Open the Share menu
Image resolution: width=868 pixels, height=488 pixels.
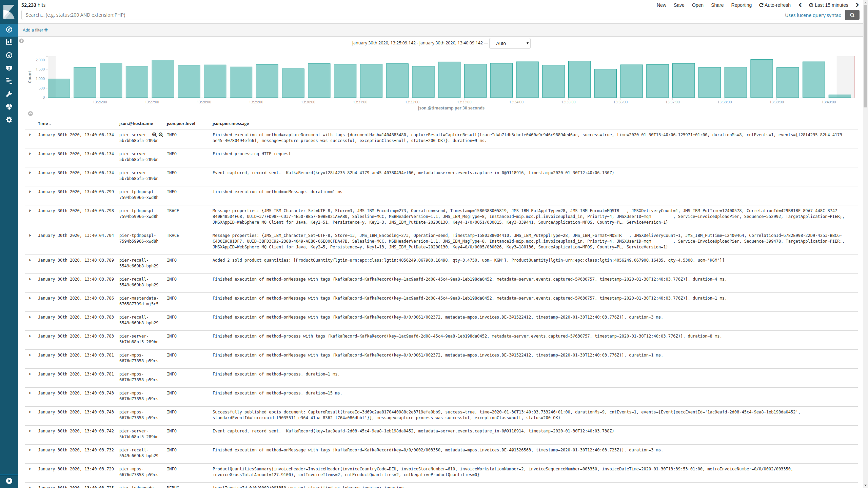(717, 5)
